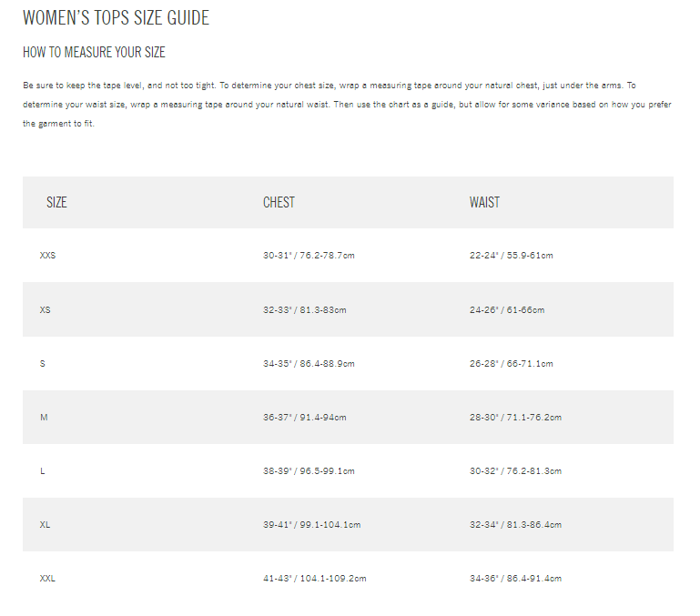
Task: Click the S chest measurement 34-35"
Action: tap(309, 364)
